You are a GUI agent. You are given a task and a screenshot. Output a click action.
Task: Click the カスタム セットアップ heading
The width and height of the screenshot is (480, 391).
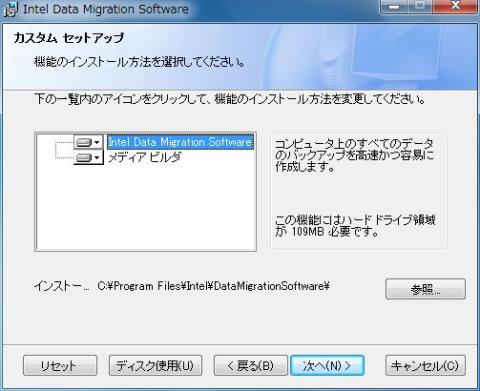69,38
